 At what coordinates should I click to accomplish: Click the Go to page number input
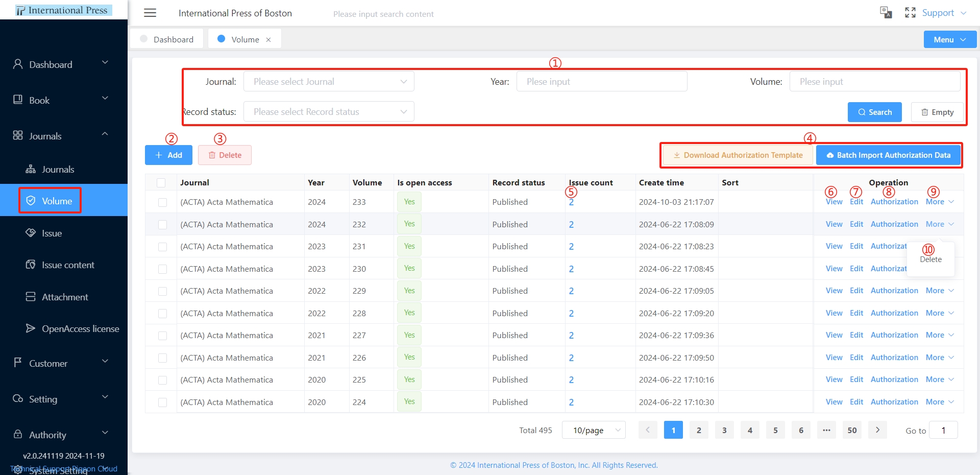(x=943, y=430)
